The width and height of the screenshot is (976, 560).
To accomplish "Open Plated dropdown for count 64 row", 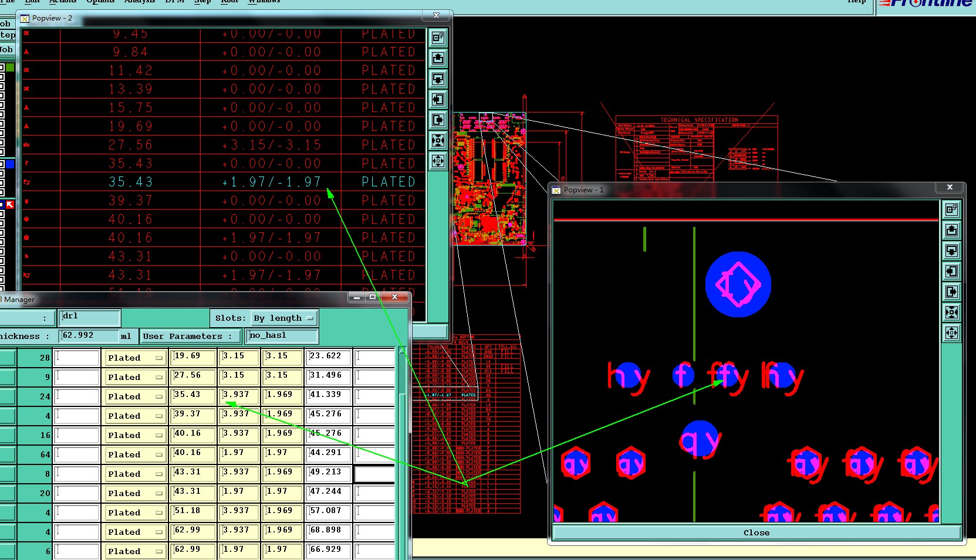I will [x=134, y=454].
